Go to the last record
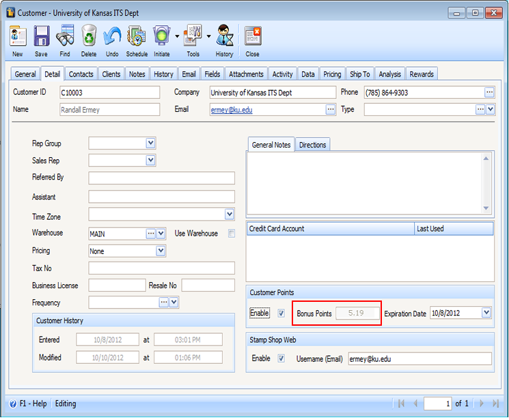 pos(495,404)
